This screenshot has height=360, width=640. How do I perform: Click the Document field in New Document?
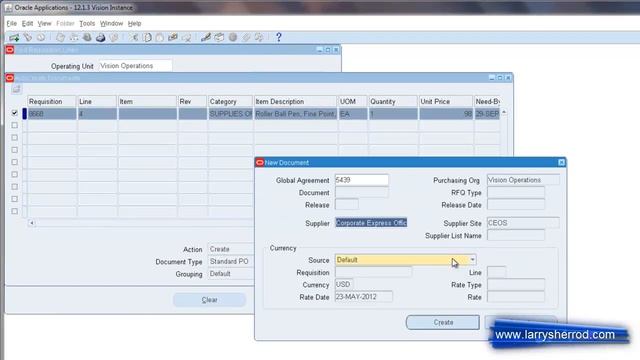click(362, 192)
